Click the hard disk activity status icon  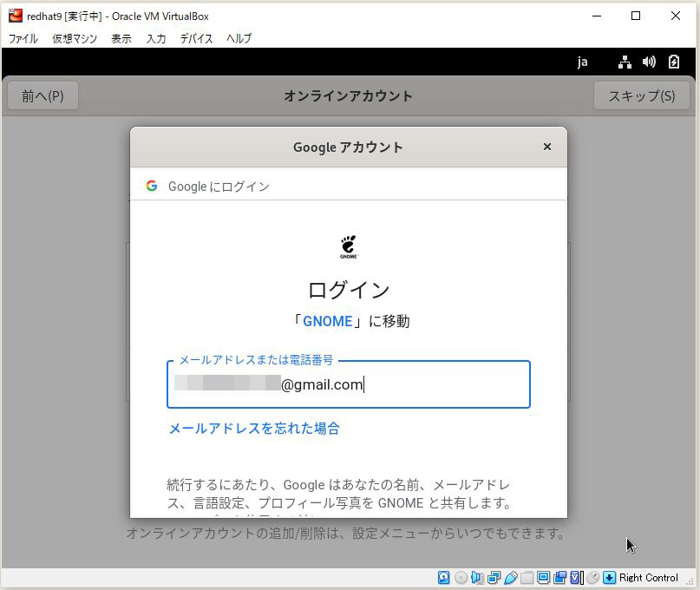coord(443,578)
